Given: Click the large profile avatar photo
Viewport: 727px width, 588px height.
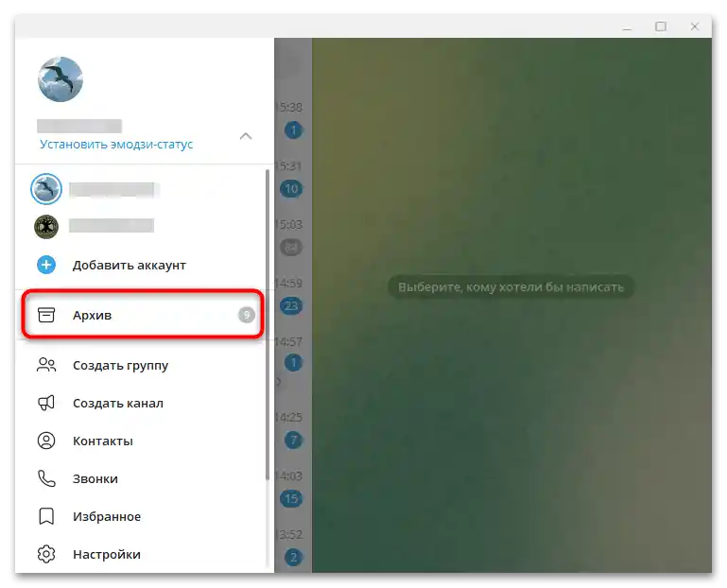Looking at the screenshot, I should pyautogui.click(x=61, y=79).
